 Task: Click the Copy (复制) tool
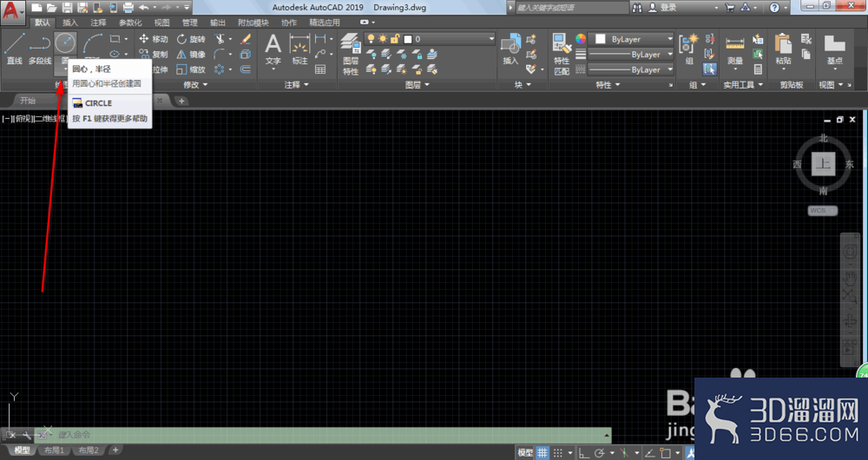(153, 55)
